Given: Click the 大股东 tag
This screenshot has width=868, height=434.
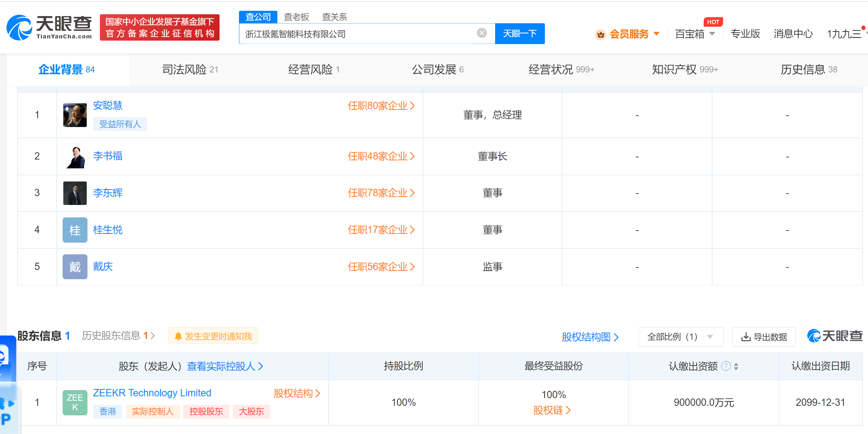Looking at the screenshot, I should pos(251,412).
